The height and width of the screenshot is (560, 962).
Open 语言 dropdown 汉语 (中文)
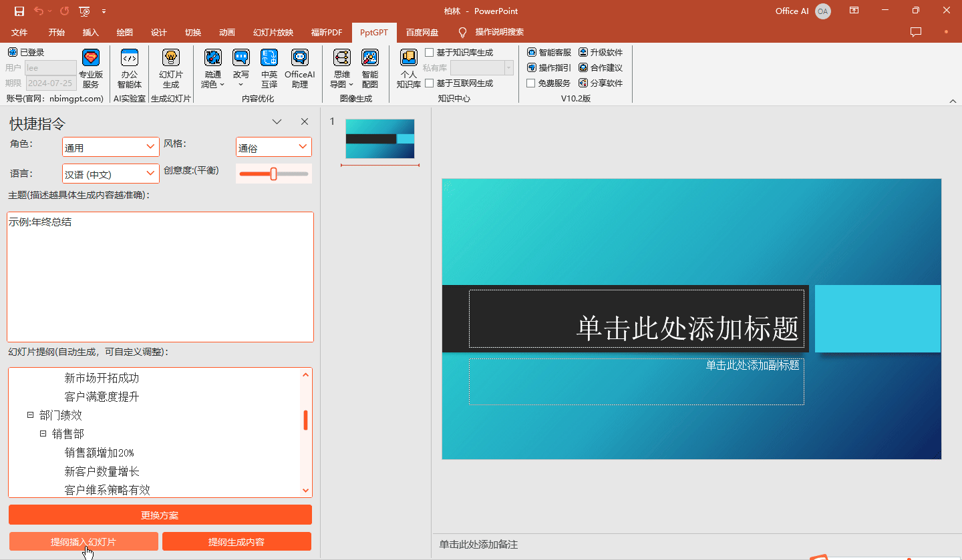111,174
